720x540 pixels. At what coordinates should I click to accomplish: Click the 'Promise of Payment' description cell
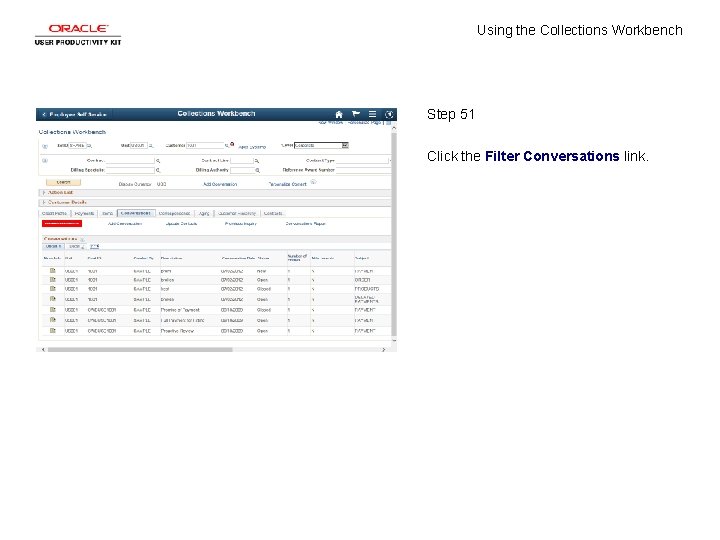180,310
